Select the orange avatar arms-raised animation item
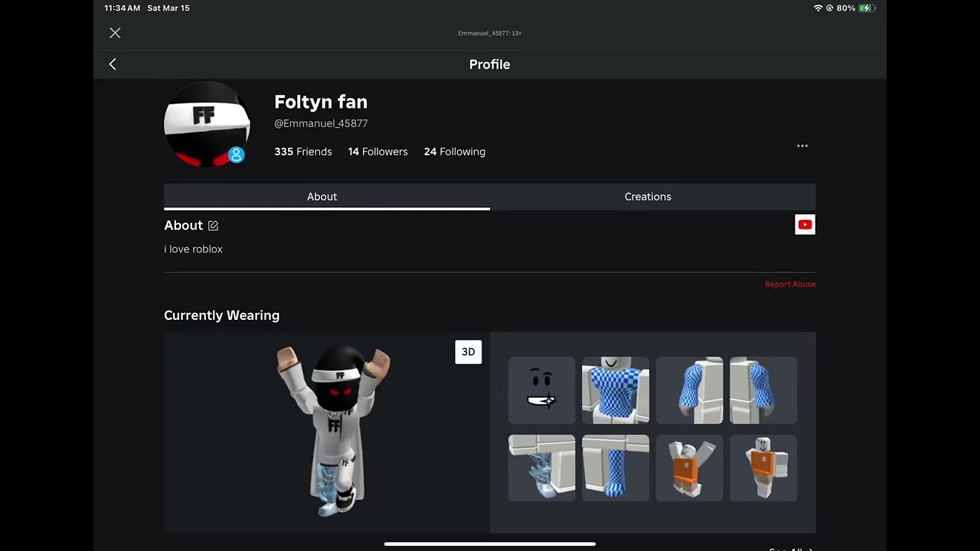The height and width of the screenshot is (551, 980). (x=689, y=468)
